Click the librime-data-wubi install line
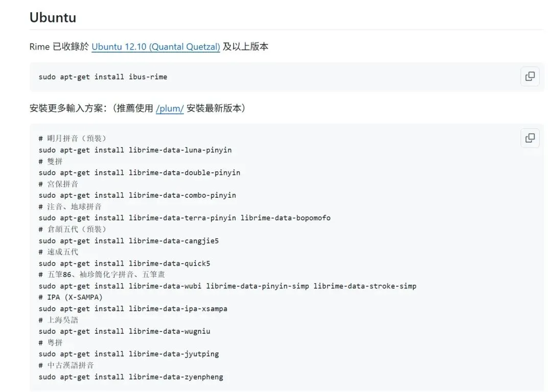552x392 pixels. [x=227, y=286]
